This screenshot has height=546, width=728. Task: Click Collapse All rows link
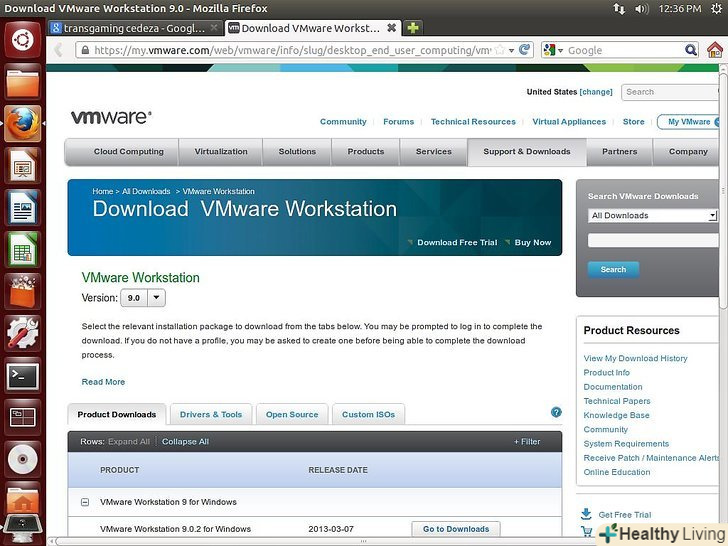point(185,442)
